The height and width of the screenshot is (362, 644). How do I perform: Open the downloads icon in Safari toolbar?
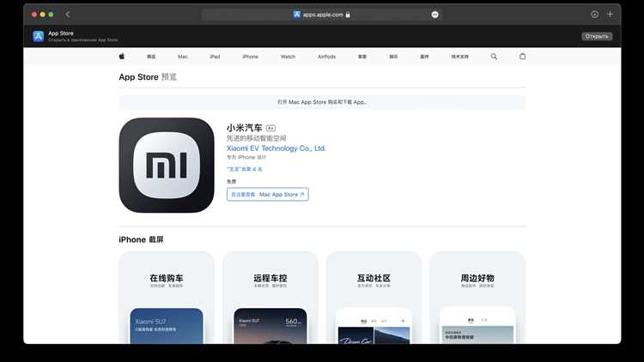594,15
